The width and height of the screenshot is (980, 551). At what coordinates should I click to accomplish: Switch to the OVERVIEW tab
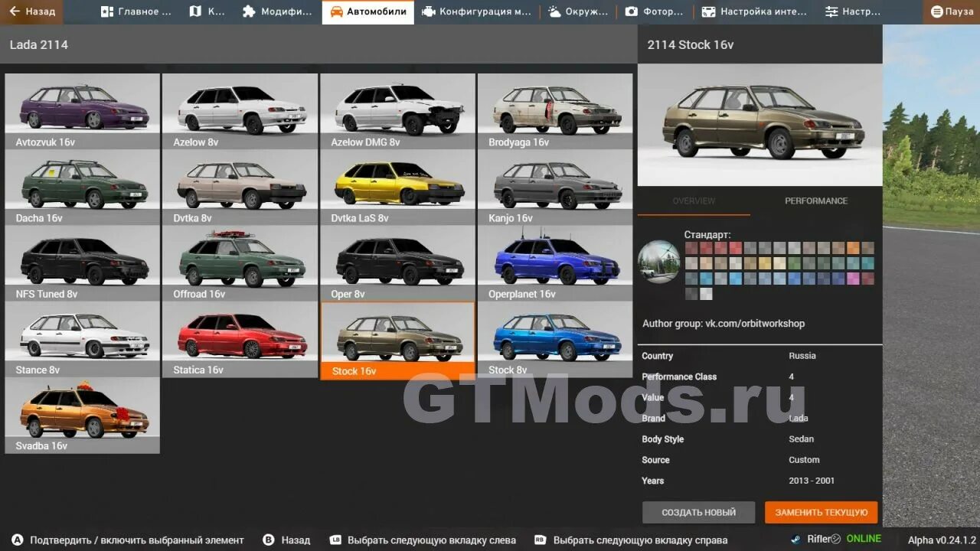point(694,201)
